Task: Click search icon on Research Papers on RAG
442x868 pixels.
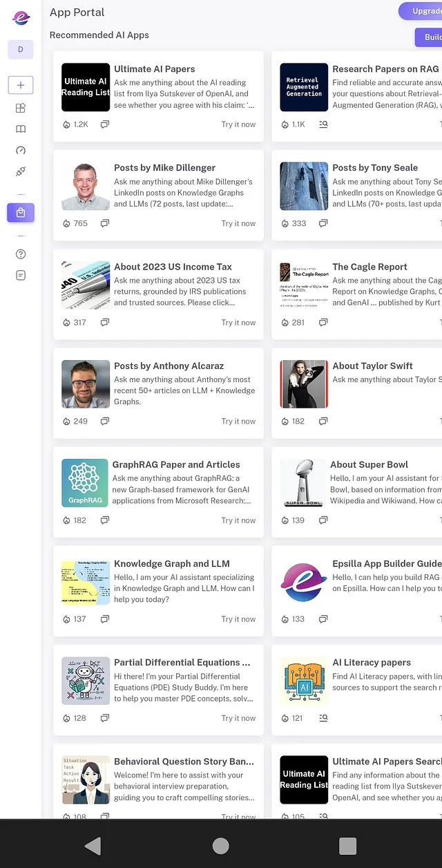Action: (323, 124)
